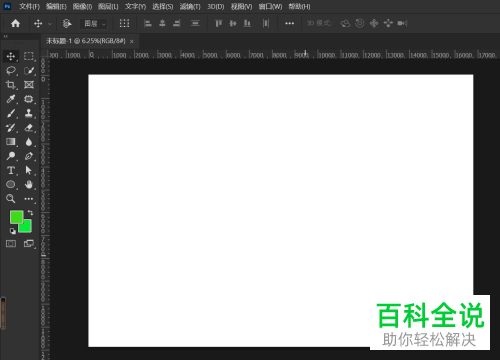Select the Frame tool

coord(29,85)
